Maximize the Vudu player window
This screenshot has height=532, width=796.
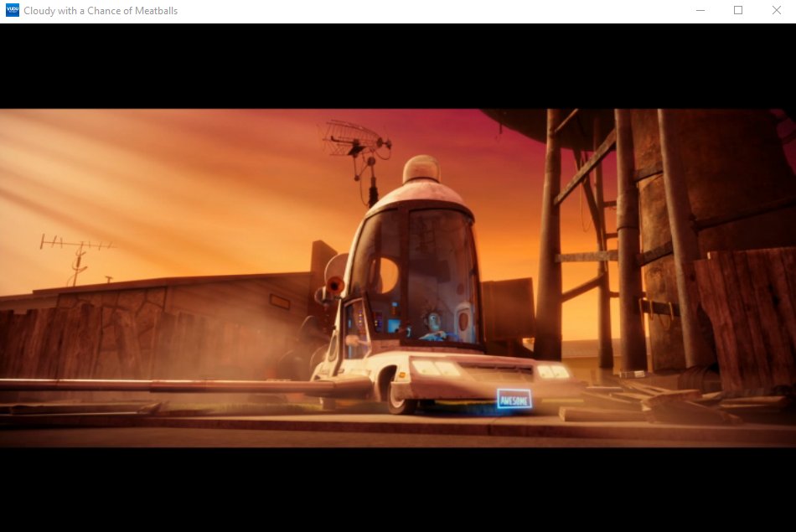tap(738, 10)
